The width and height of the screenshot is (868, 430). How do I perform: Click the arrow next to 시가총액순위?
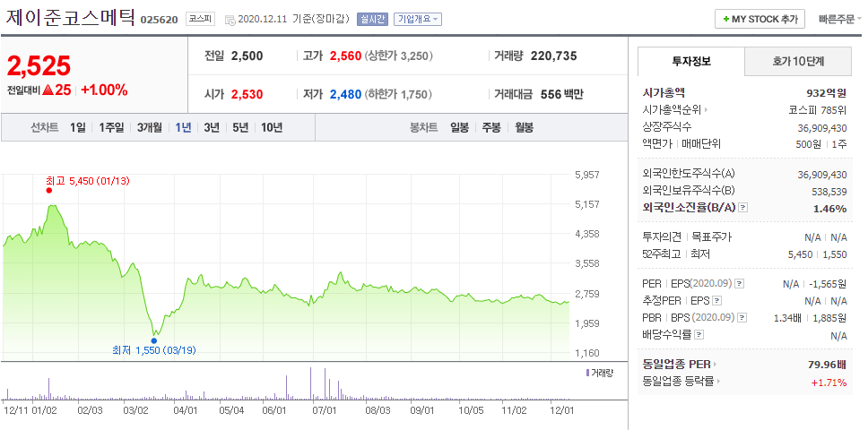point(705,110)
